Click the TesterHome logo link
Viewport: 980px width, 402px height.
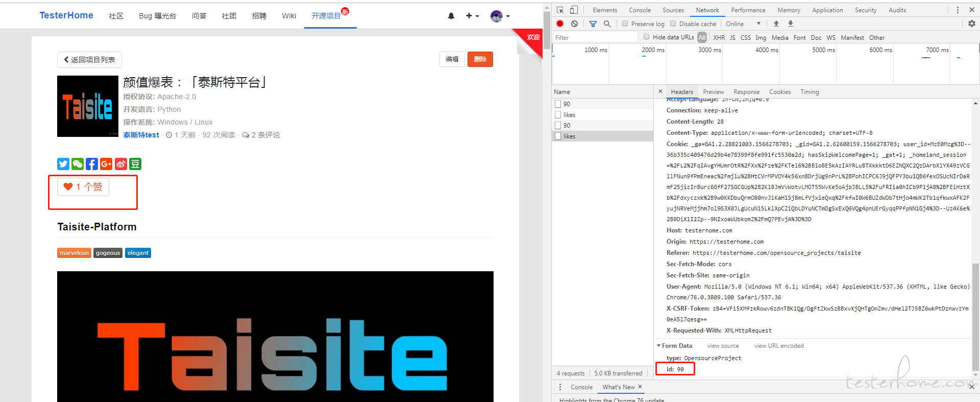66,15
